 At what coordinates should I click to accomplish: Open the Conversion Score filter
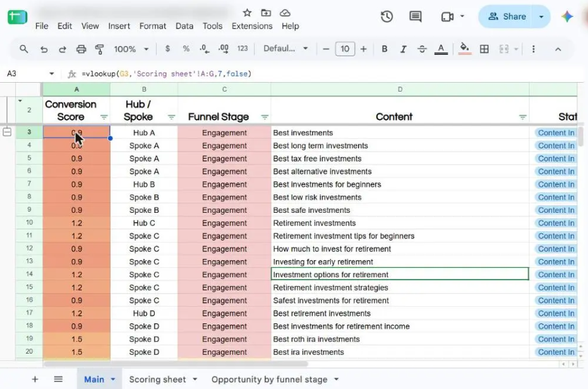click(104, 117)
